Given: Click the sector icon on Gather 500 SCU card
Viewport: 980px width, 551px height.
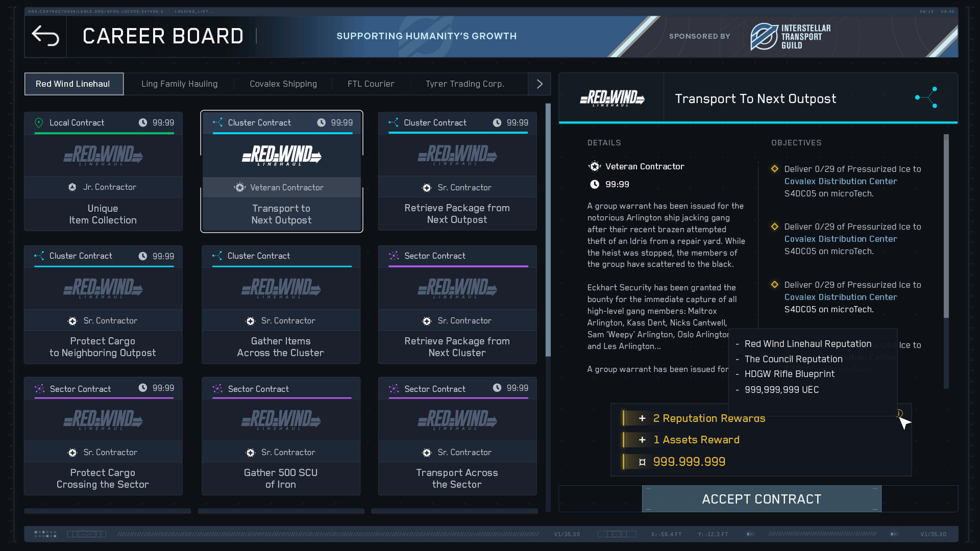Looking at the screenshot, I should pos(217,389).
